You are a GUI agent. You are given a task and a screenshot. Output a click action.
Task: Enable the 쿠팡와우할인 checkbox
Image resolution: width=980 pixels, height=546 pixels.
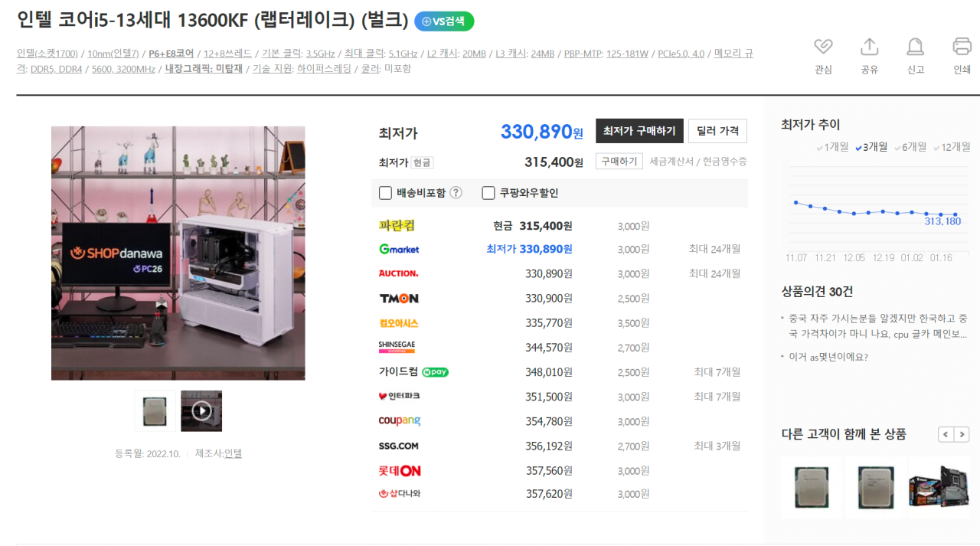click(x=488, y=193)
